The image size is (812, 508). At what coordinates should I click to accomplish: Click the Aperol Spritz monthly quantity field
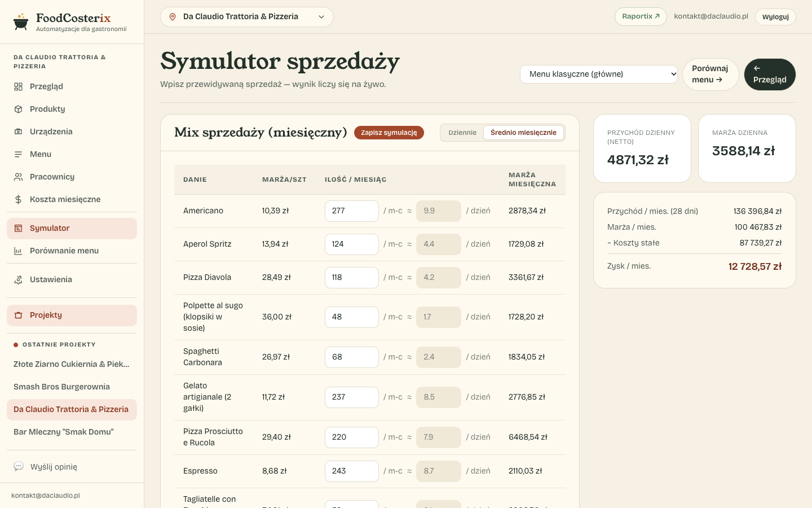coord(352,244)
